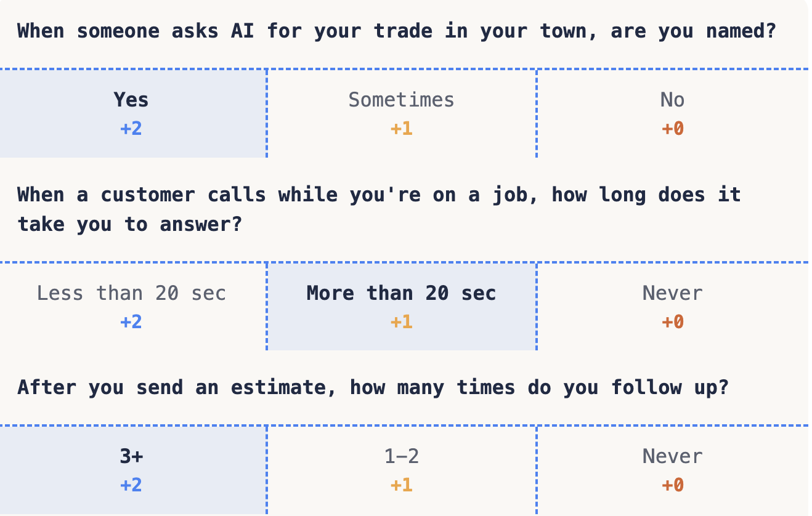Click the customer calls question heading
Viewport: 812px width, 516px height.
click(x=379, y=209)
